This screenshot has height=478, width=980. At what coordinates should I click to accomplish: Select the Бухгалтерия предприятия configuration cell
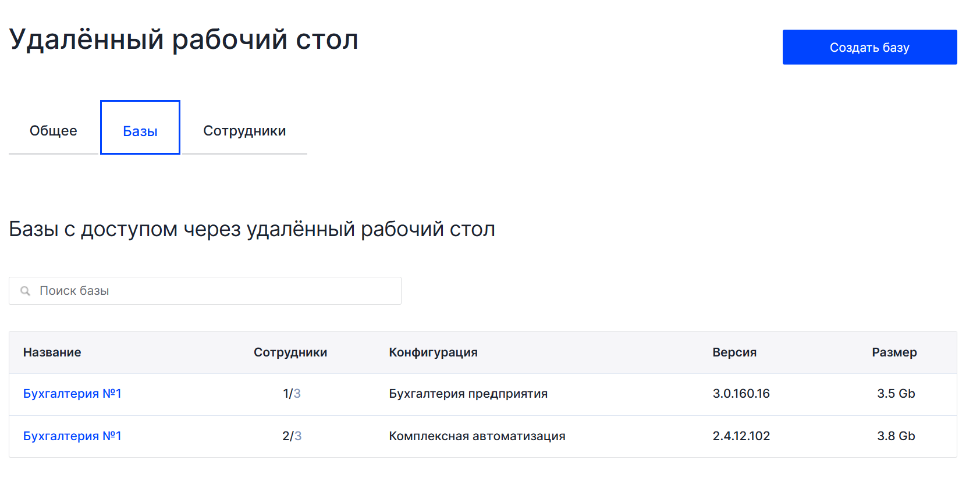coord(468,394)
